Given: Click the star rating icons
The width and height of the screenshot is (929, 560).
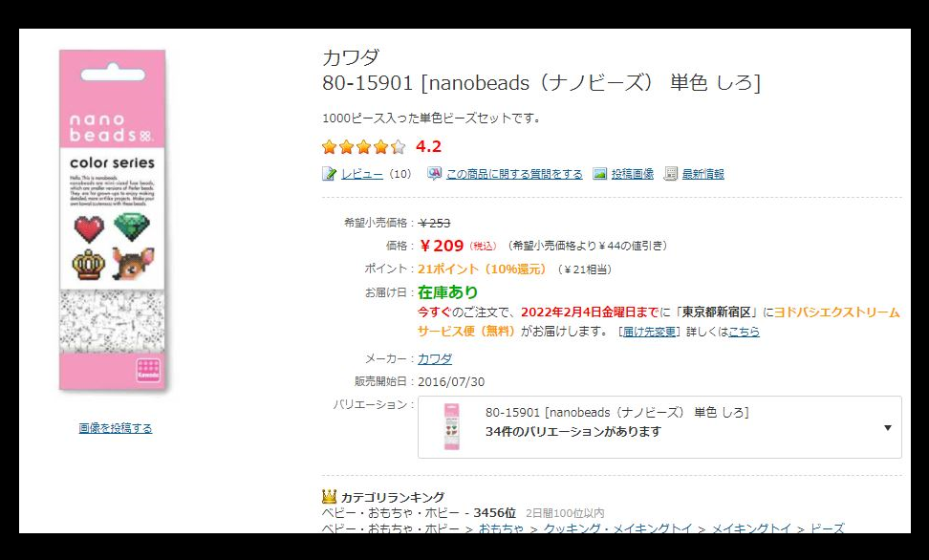Looking at the screenshot, I should pos(364,146).
